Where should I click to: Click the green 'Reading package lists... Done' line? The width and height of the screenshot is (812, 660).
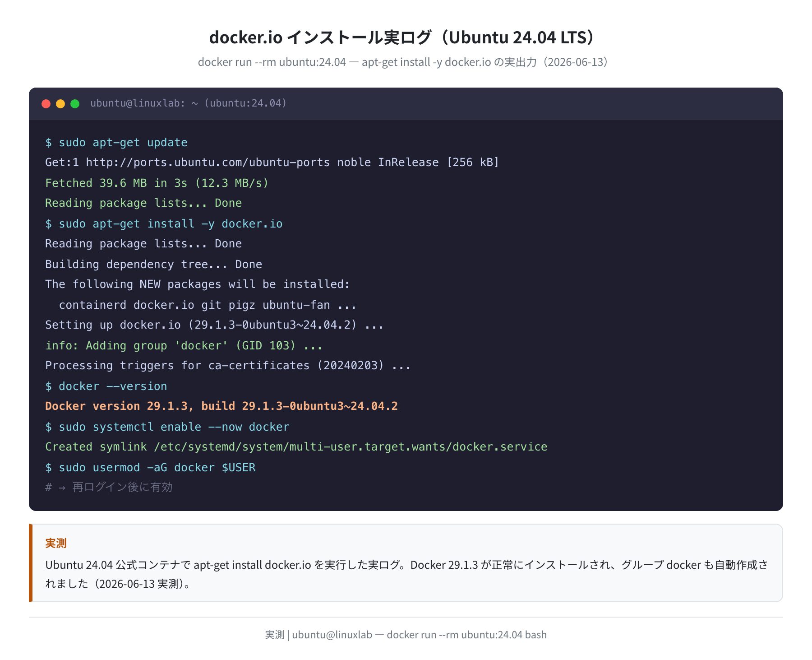pos(143,203)
